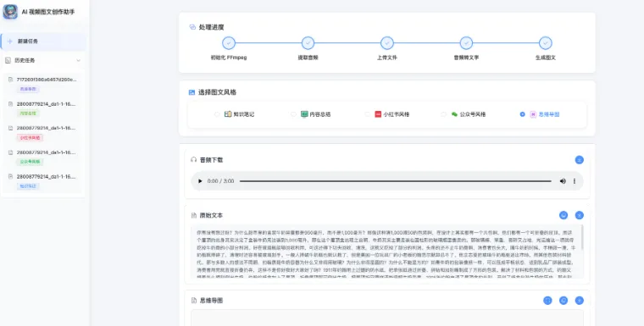Click the 提取音频 completed step circle
The height and width of the screenshot is (326, 644).
click(x=308, y=43)
